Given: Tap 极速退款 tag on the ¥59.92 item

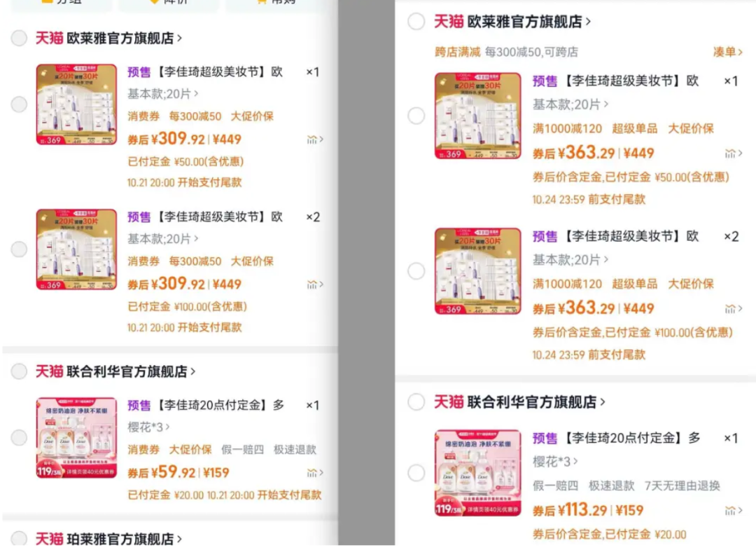Looking at the screenshot, I should 295,449.
